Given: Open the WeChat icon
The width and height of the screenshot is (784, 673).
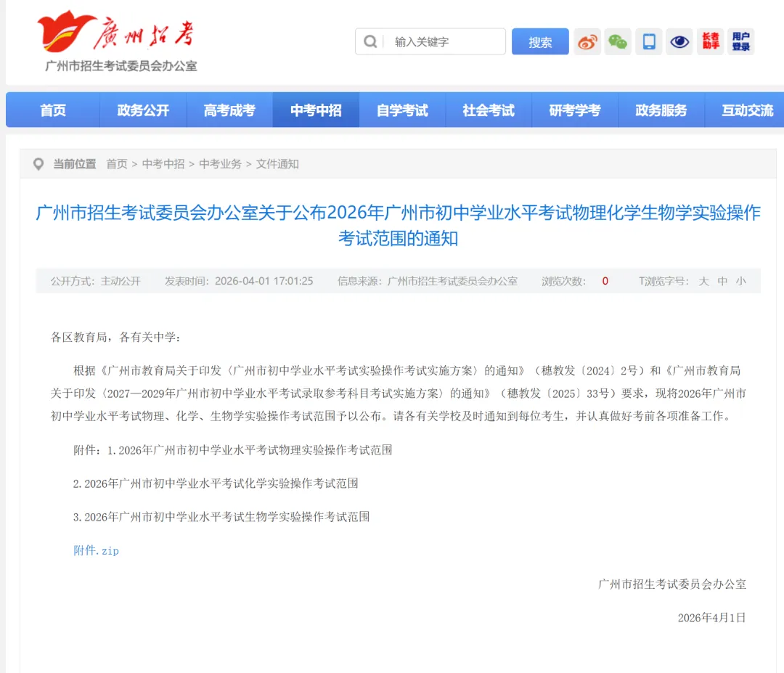Looking at the screenshot, I should [x=618, y=41].
